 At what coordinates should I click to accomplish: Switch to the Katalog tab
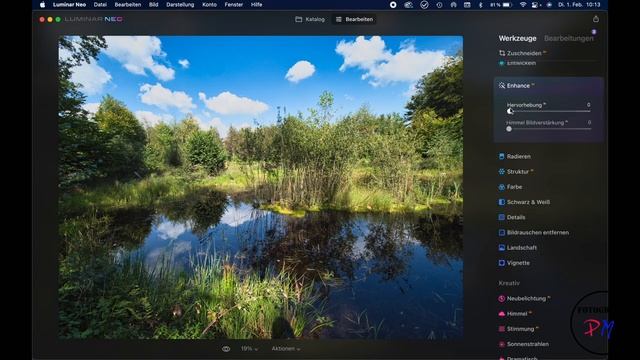click(310, 19)
